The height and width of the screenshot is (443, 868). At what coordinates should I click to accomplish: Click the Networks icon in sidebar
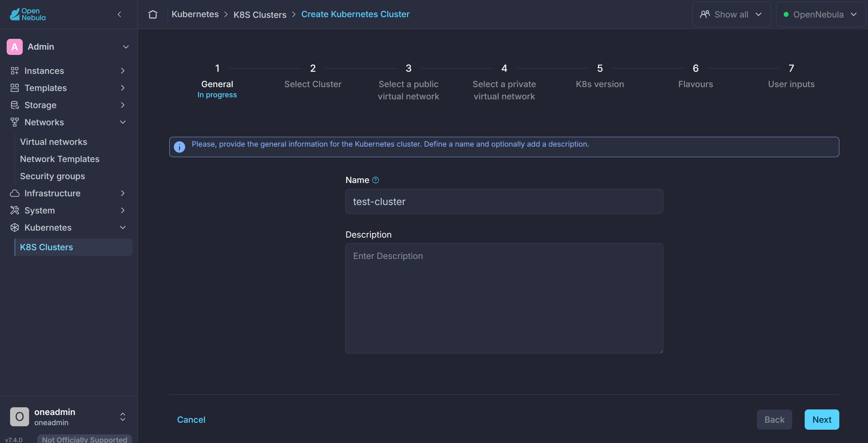click(x=15, y=122)
